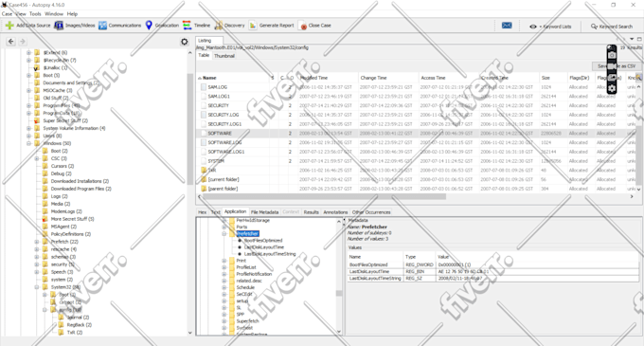This screenshot has width=644, height=346.
Task: Collapse the Prefetcher registry key
Action: tap(224, 233)
